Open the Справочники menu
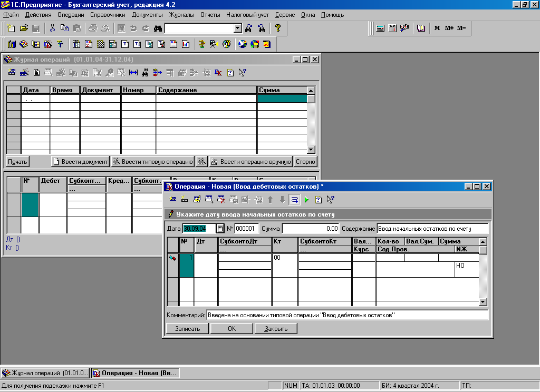This screenshot has width=540, height=392. [x=108, y=15]
